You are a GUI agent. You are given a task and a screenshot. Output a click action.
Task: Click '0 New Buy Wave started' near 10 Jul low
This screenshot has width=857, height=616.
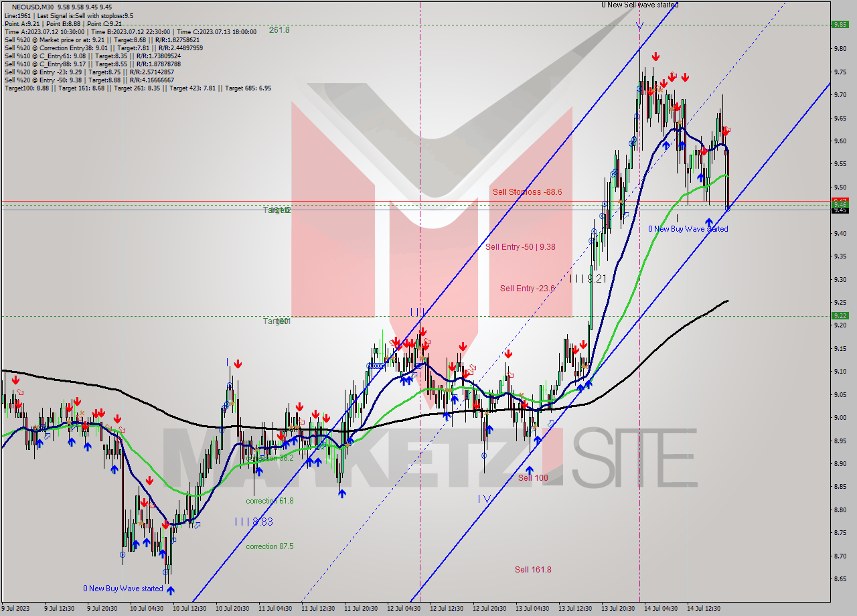click(x=123, y=589)
